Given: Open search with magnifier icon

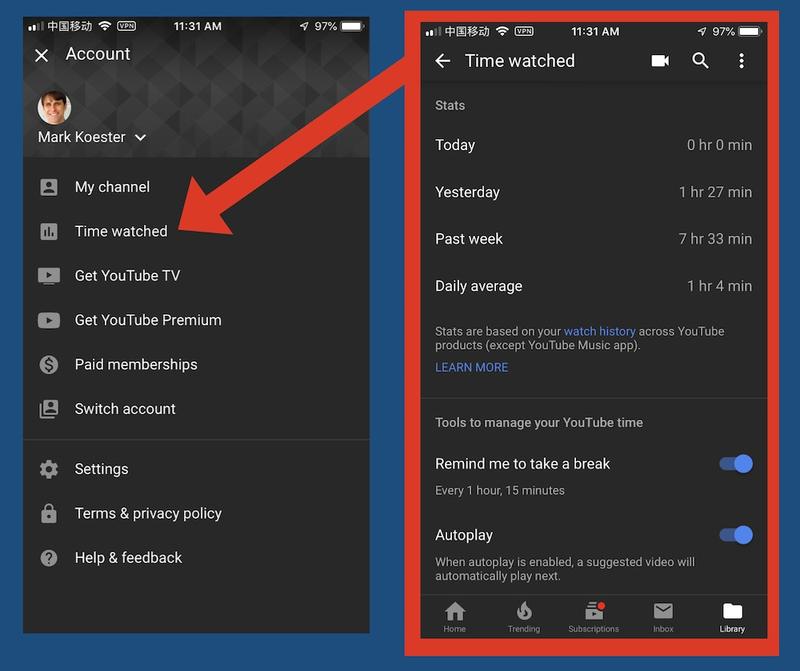Looking at the screenshot, I should pos(701,61).
